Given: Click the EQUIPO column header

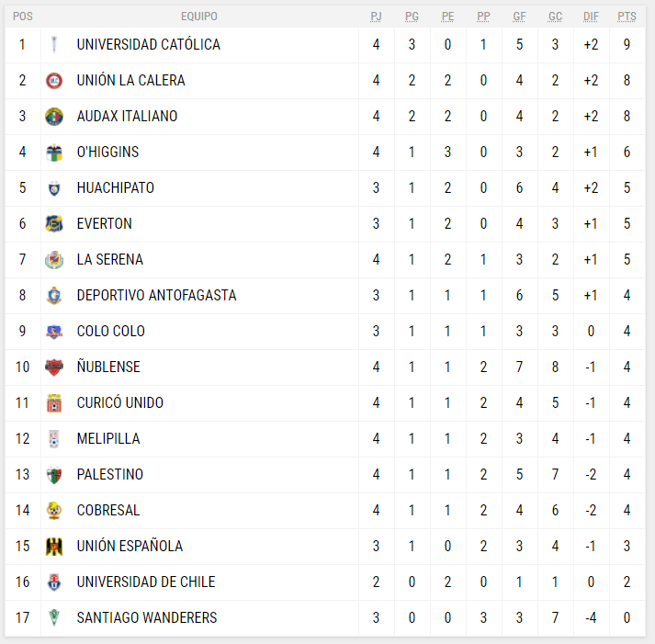Looking at the screenshot, I should coord(199,17).
